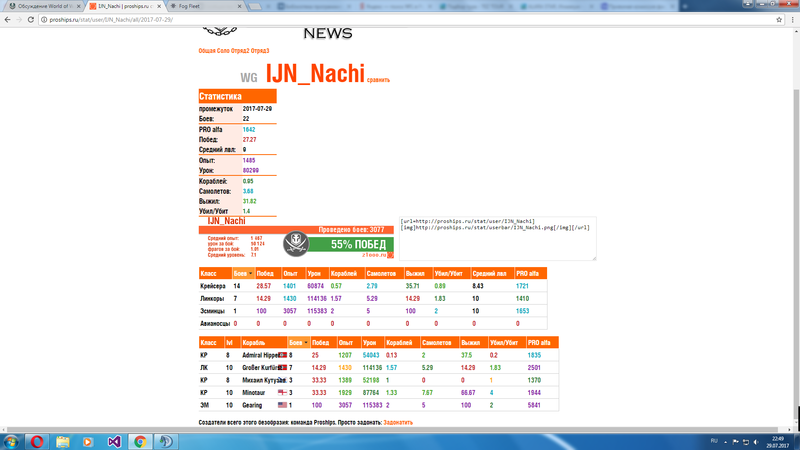The height and width of the screenshot is (450, 800).
Task: Open the Общая stats link
Action: point(207,51)
